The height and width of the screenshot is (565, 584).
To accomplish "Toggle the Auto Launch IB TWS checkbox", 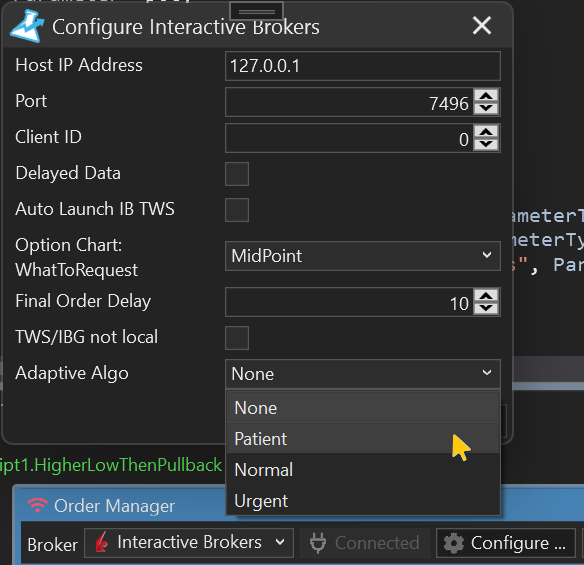I will tap(237, 210).
